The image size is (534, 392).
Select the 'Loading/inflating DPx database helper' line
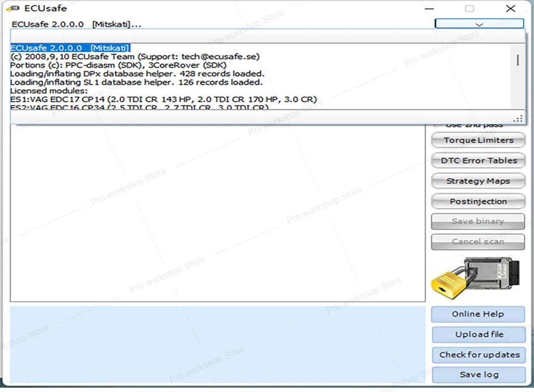pyautogui.click(x=137, y=74)
